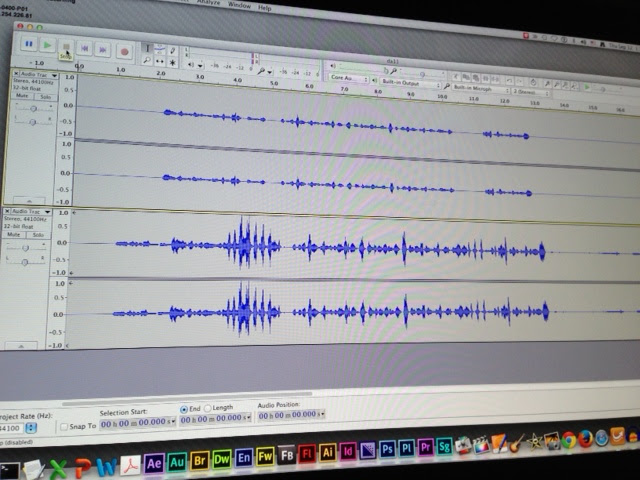Start recording with the red Record button
640x480 pixels.
coord(124,51)
